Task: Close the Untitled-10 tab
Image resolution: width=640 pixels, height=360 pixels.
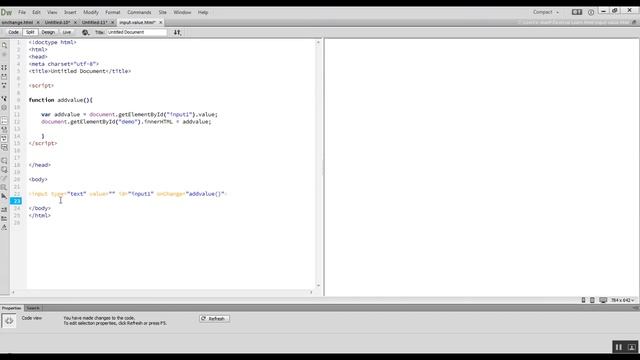Action: (x=75, y=22)
